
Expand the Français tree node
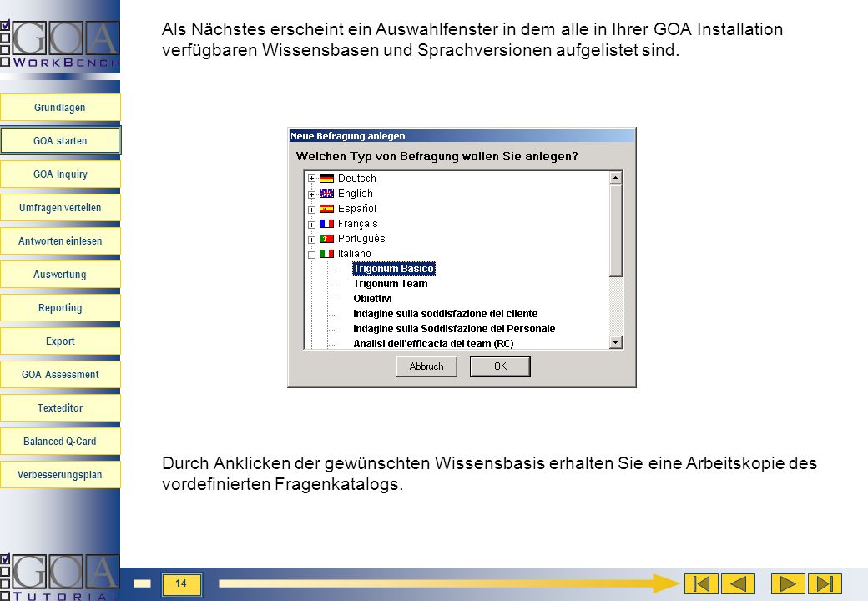[x=311, y=225]
